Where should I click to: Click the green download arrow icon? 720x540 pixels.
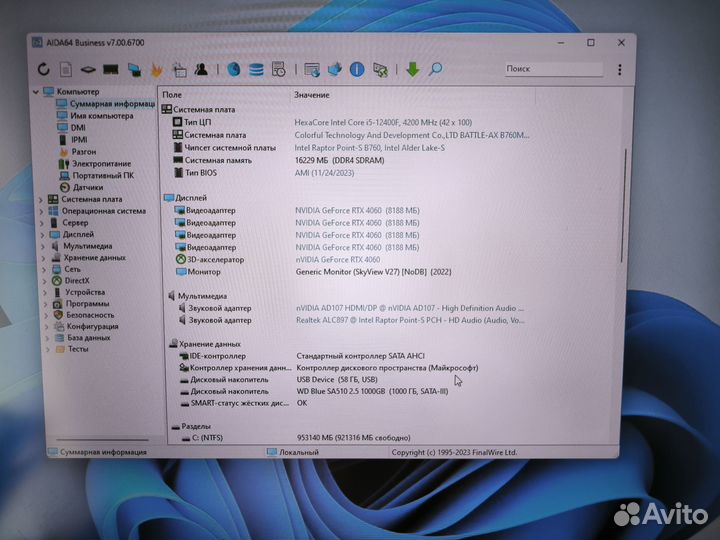412,70
